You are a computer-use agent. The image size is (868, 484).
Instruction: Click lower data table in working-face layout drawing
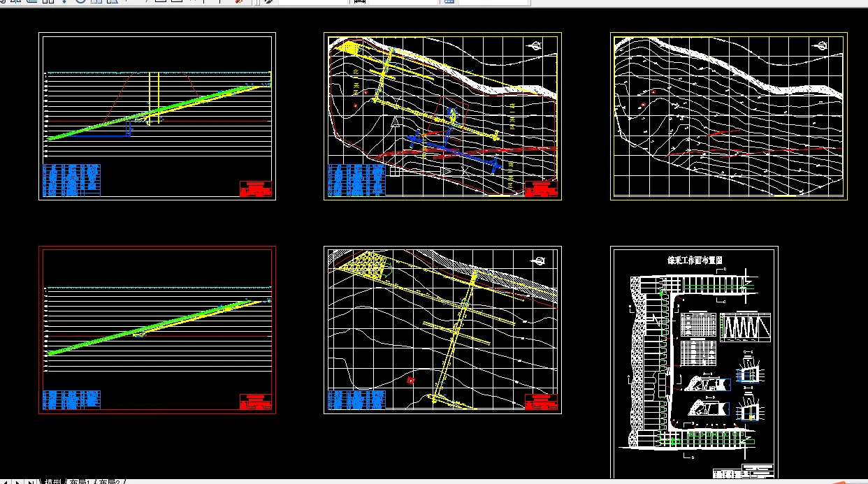(699, 353)
